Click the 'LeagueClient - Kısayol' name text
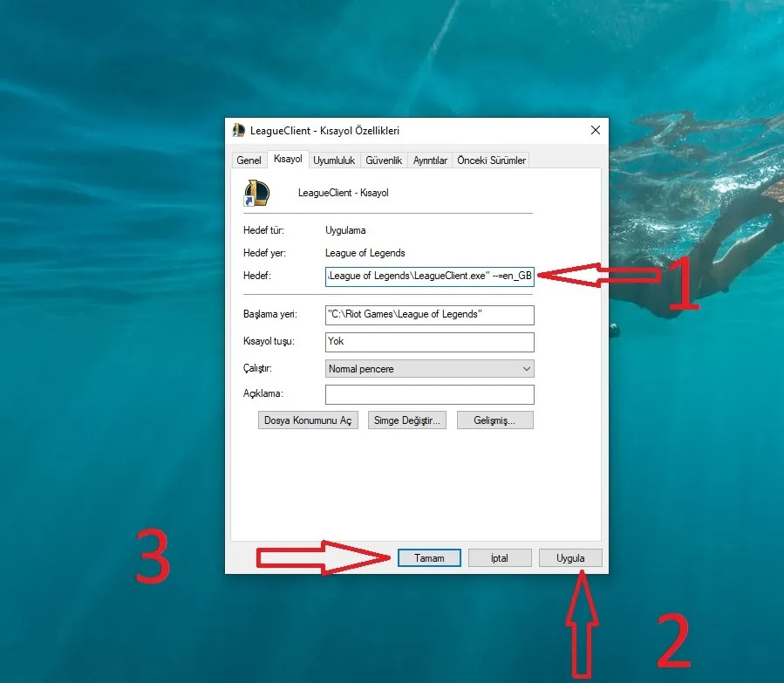 pos(343,193)
